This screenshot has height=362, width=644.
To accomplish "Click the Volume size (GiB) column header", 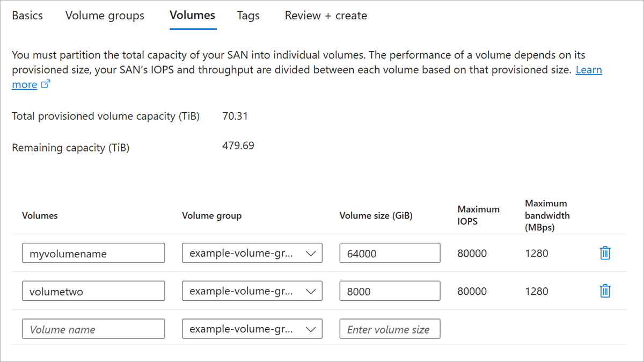I will tap(376, 215).
